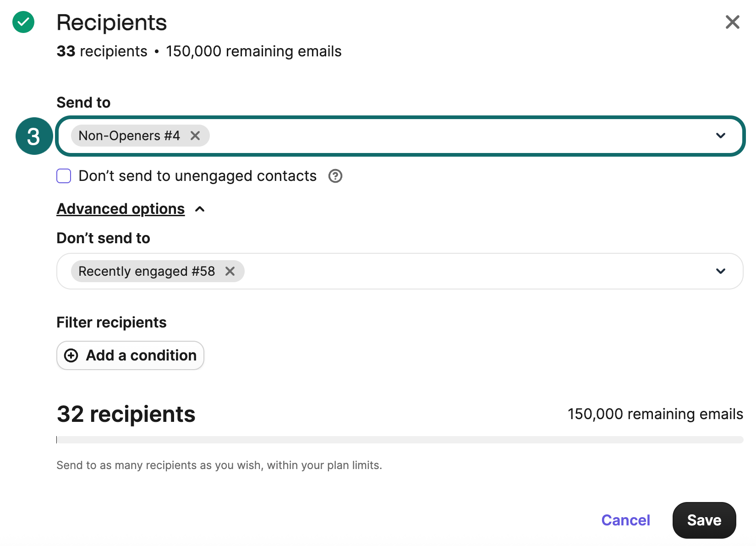
Task: Close the Recipients panel
Action: (x=732, y=22)
